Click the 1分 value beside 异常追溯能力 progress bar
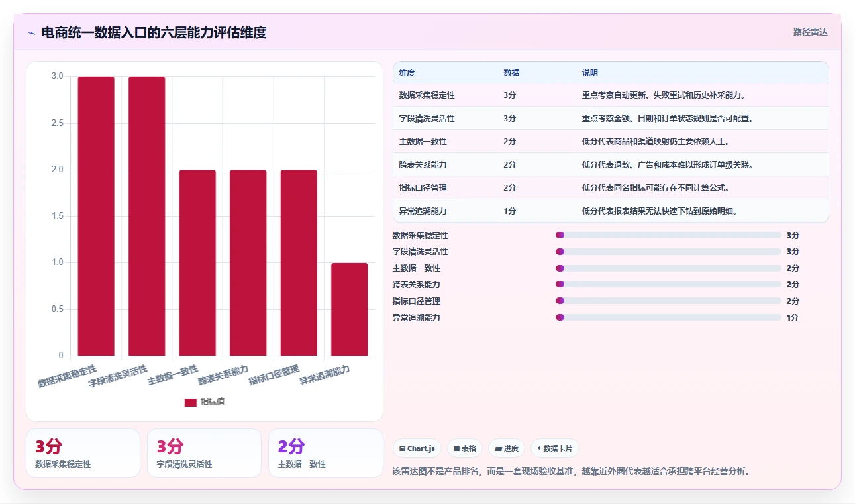This screenshot has height=504, width=855. (793, 317)
